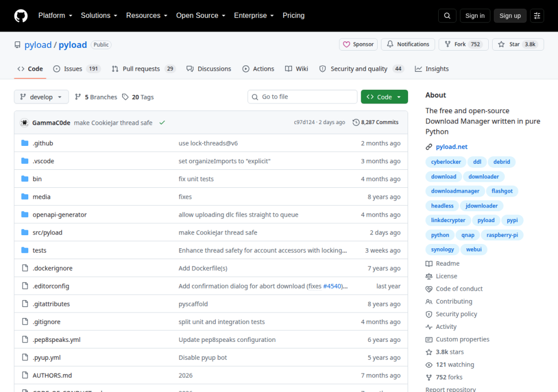This screenshot has height=392, width=558.
Task: Open the Readme link in About
Action: (442, 264)
